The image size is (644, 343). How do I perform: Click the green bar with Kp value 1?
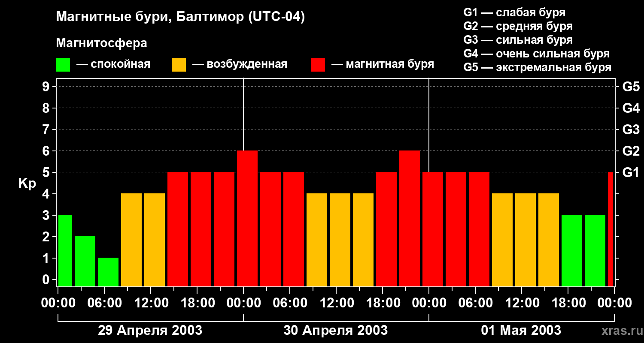click(x=108, y=272)
